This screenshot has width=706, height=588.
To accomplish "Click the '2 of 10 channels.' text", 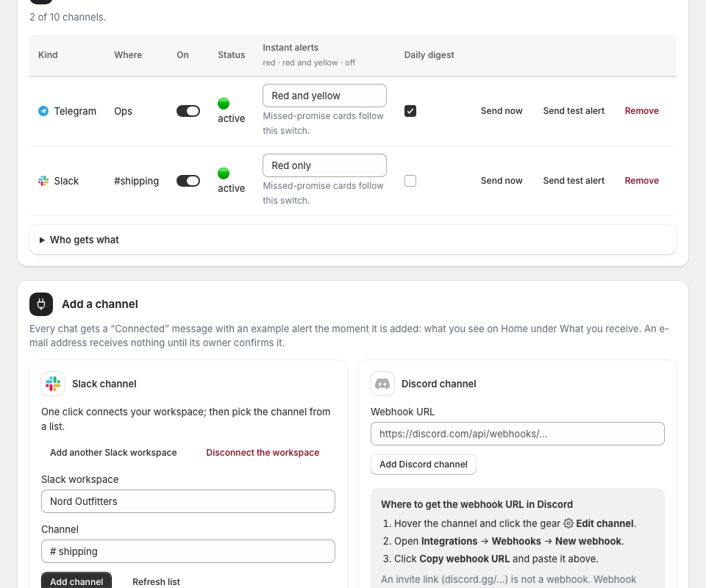I will (68, 17).
